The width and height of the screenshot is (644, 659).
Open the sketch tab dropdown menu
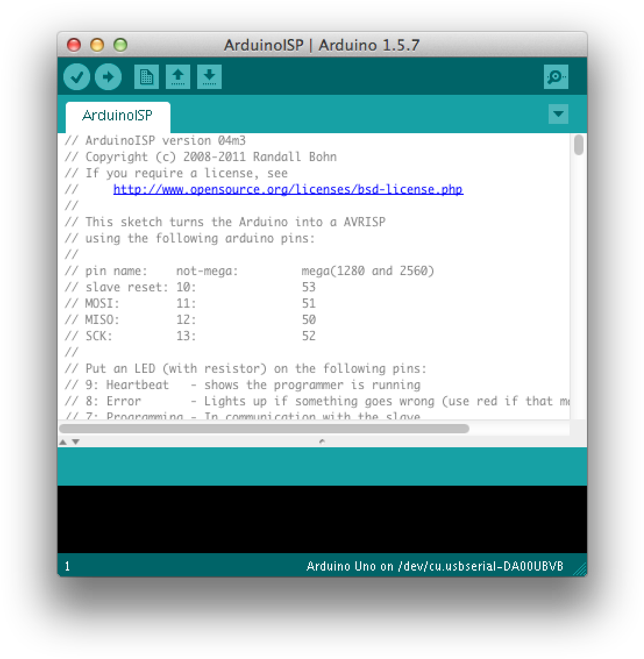tap(558, 114)
